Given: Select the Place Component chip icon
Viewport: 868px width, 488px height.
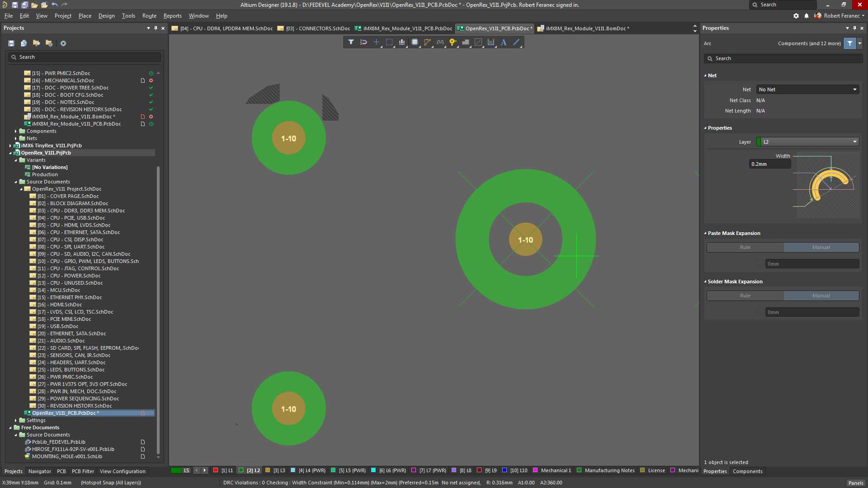Looking at the screenshot, I should click(x=415, y=42).
